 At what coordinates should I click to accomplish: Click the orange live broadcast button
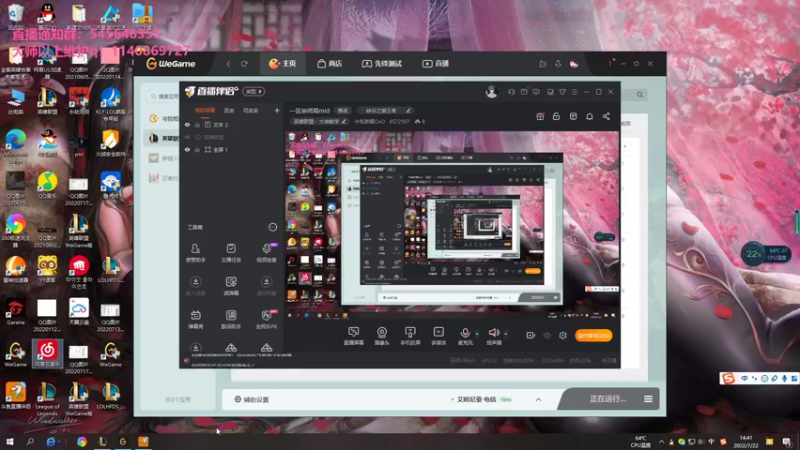pyautogui.click(x=593, y=335)
